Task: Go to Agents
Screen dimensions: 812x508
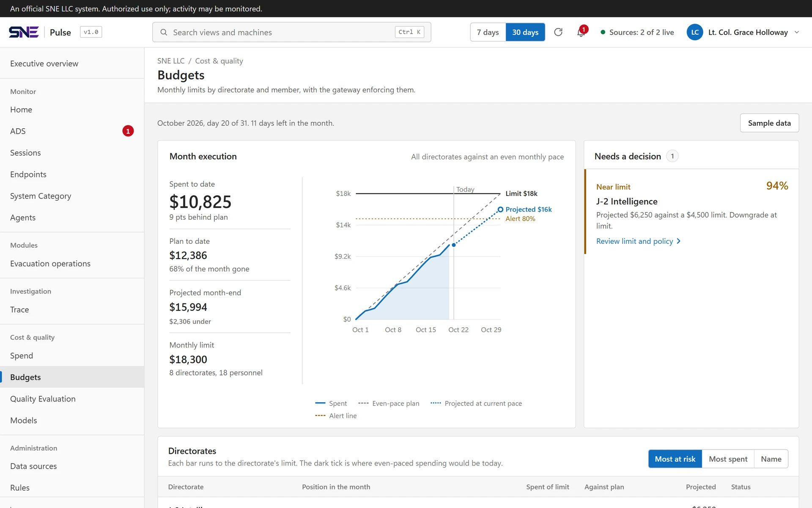Action: [72, 218]
